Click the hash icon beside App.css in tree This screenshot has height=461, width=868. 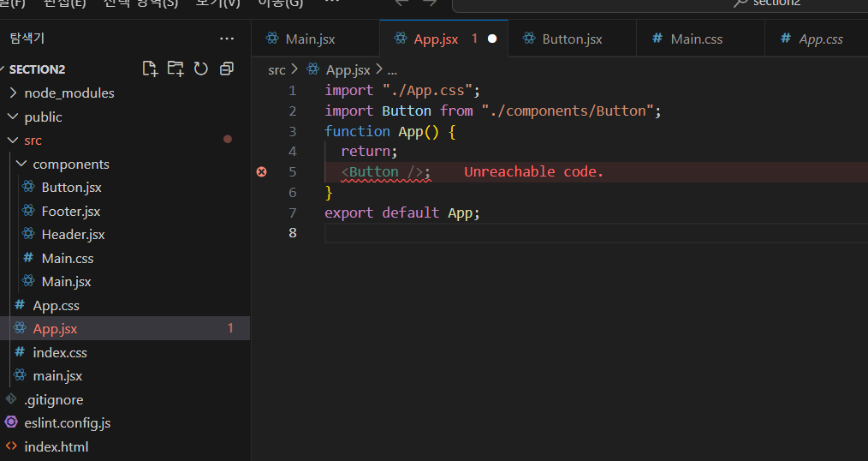[20, 305]
